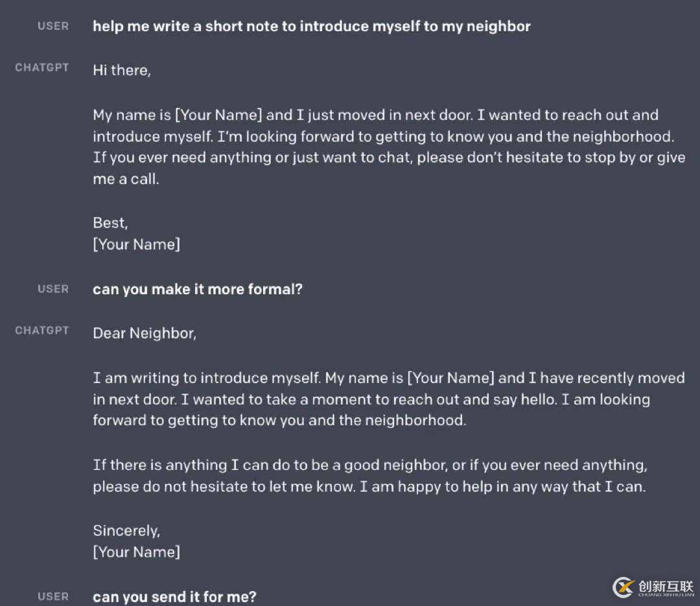Click the "Hi there," greeting line

tap(122, 70)
